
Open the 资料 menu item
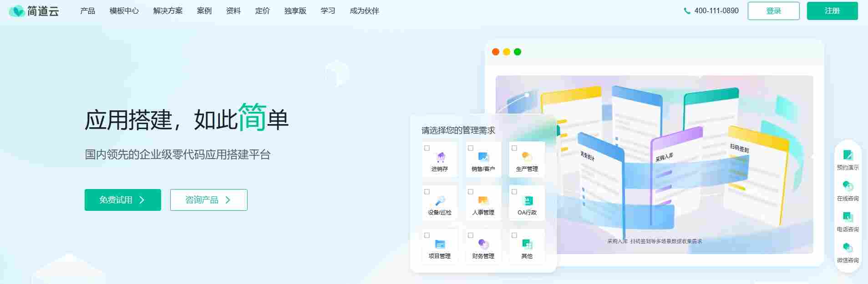233,11
